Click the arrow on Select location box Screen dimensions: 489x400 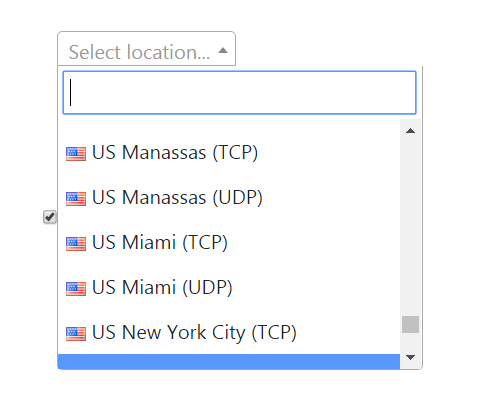click(x=223, y=51)
